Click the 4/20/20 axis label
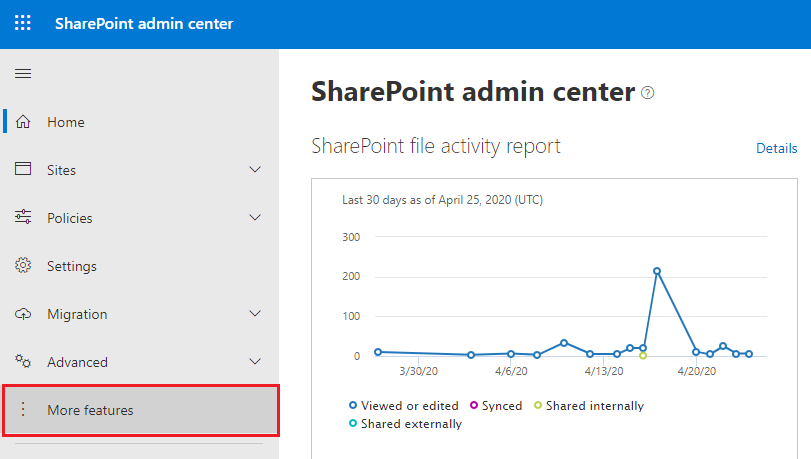Viewport: 811px width, 459px height. 697,371
